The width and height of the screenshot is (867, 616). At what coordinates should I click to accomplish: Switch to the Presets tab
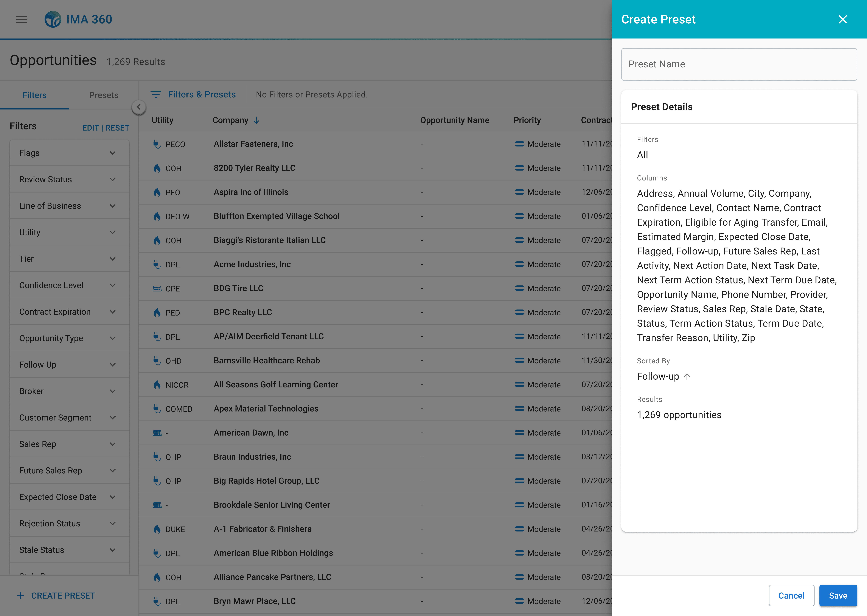point(104,95)
